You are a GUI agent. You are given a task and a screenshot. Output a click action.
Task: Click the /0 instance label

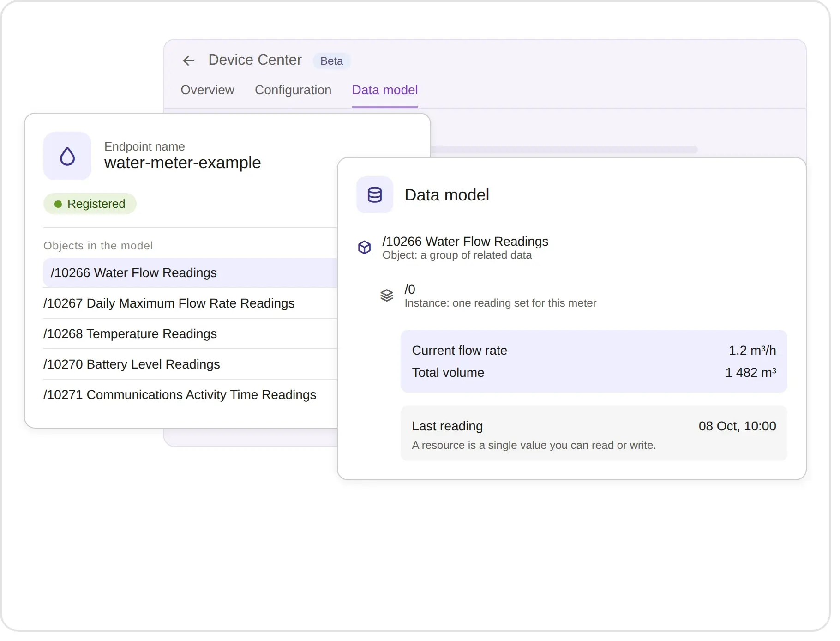click(410, 290)
